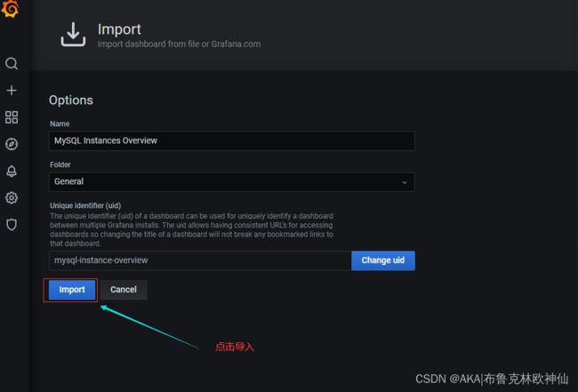Screen dimensions: 578x392
Task: Open the Search dashboards magnifier icon
Action: click(12, 63)
